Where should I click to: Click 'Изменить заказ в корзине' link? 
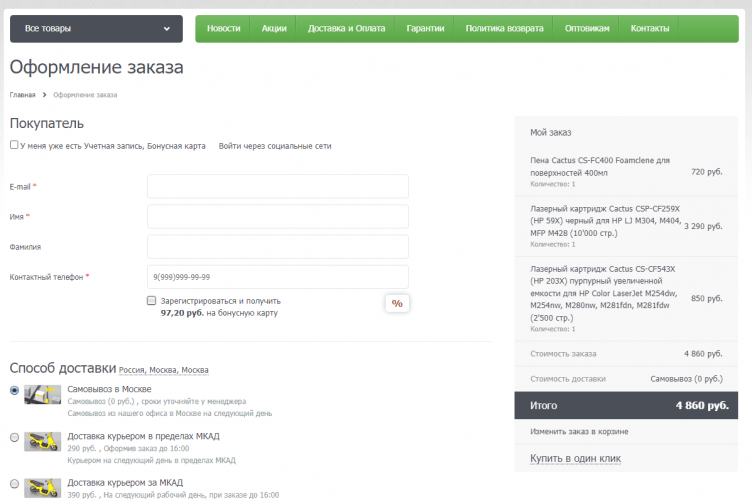point(579,431)
